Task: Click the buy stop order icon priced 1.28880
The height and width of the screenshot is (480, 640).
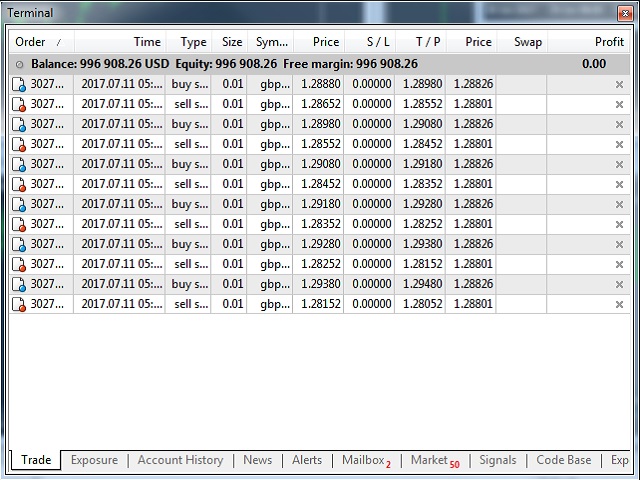Action: click(19, 84)
